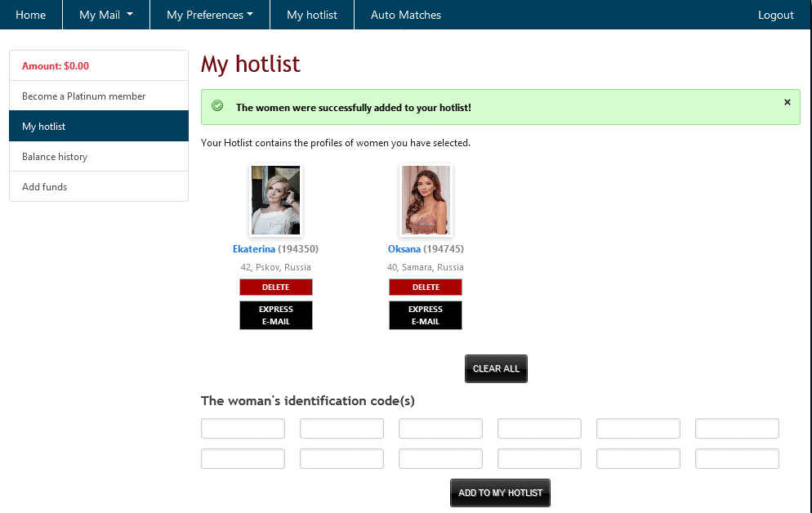Click the text '42, Pskov, Russia'

[275, 267]
